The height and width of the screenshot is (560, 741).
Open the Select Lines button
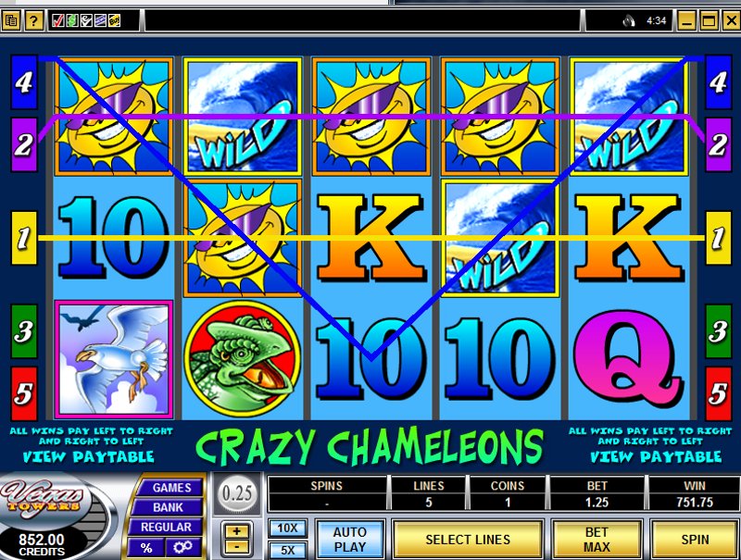468,540
